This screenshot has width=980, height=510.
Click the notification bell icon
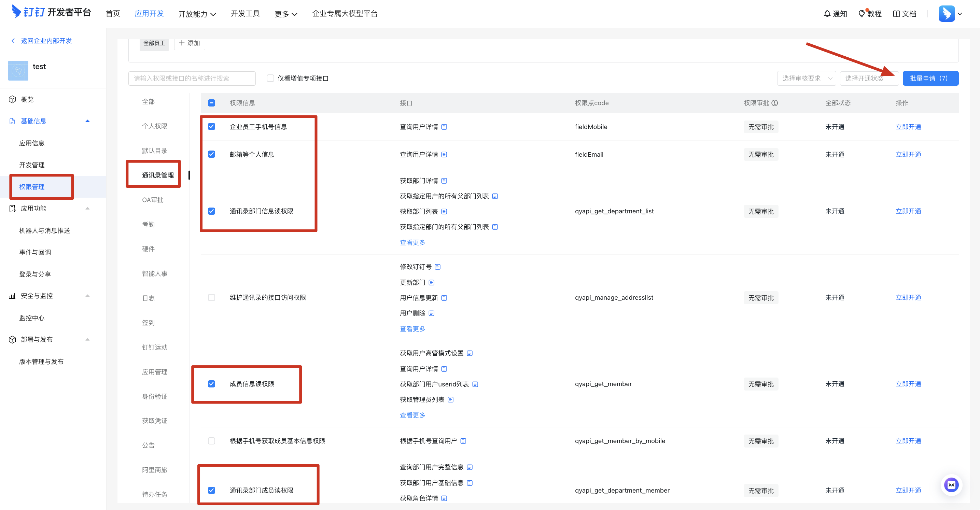click(827, 14)
